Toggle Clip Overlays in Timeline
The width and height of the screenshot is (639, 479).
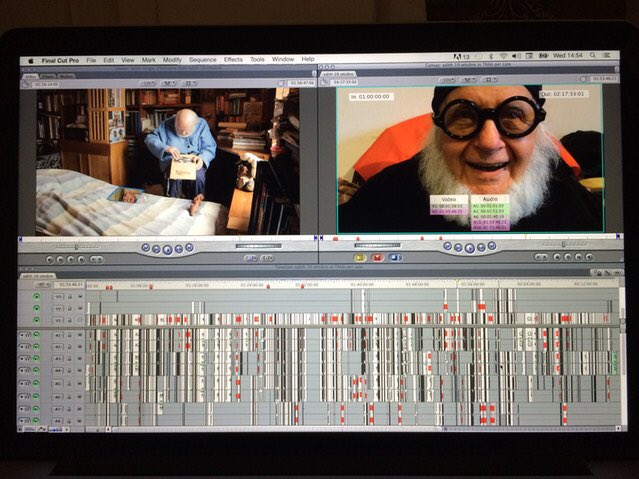click(42, 429)
